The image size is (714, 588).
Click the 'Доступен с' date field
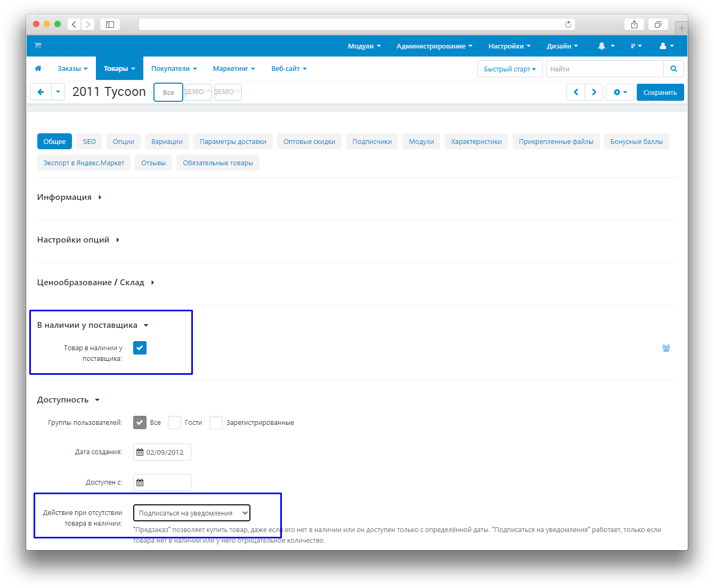click(x=162, y=482)
